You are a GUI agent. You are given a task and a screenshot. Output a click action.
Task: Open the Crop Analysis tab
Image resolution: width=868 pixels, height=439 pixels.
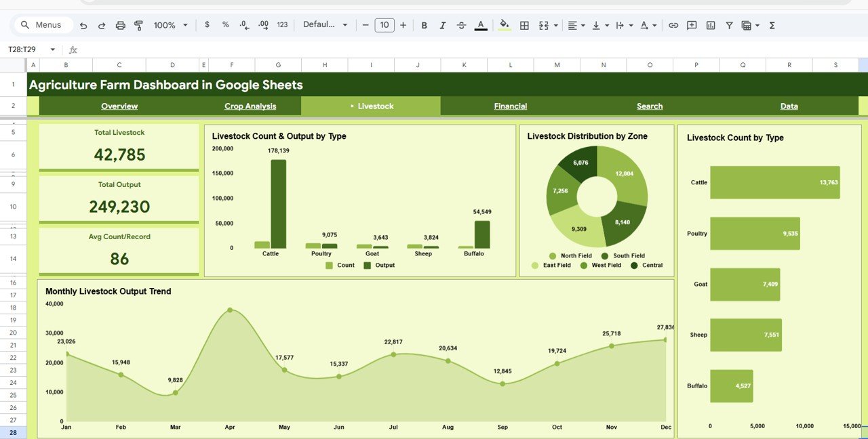click(250, 106)
